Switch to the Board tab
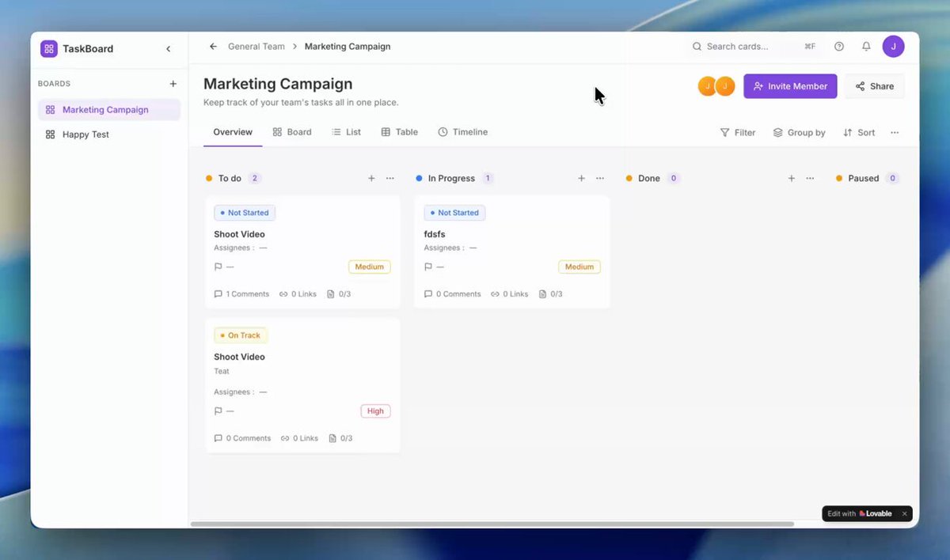The height and width of the screenshot is (560, 950). click(x=292, y=132)
